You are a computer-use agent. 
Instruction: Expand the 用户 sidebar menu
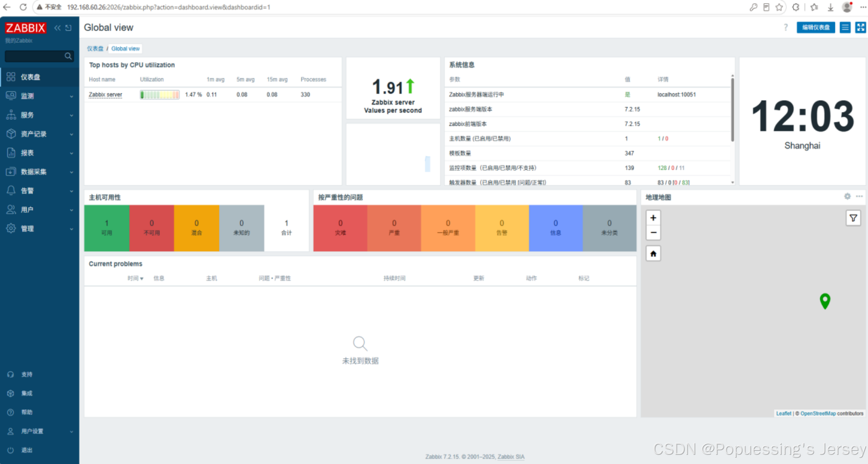[x=39, y=209]
